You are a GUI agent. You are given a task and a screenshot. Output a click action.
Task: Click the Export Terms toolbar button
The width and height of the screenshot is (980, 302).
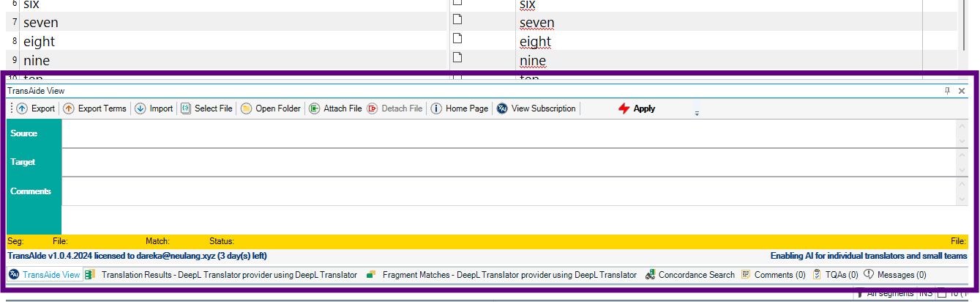click(94, 108)
